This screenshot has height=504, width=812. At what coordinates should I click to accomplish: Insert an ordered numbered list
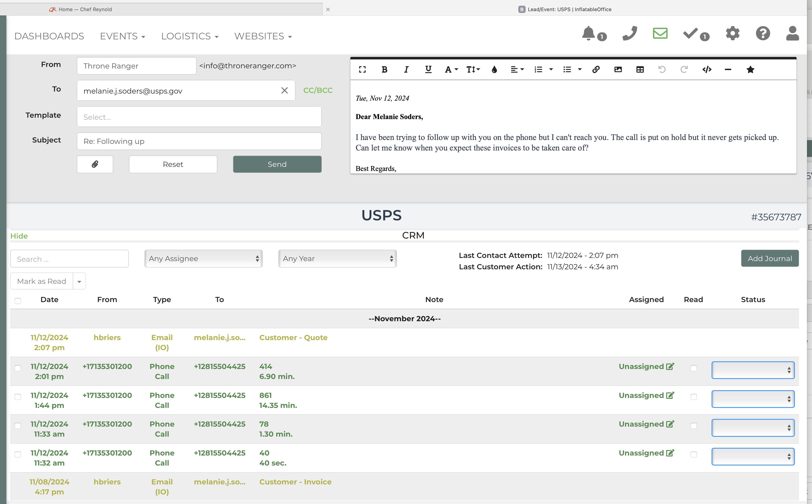click(538, 69)
